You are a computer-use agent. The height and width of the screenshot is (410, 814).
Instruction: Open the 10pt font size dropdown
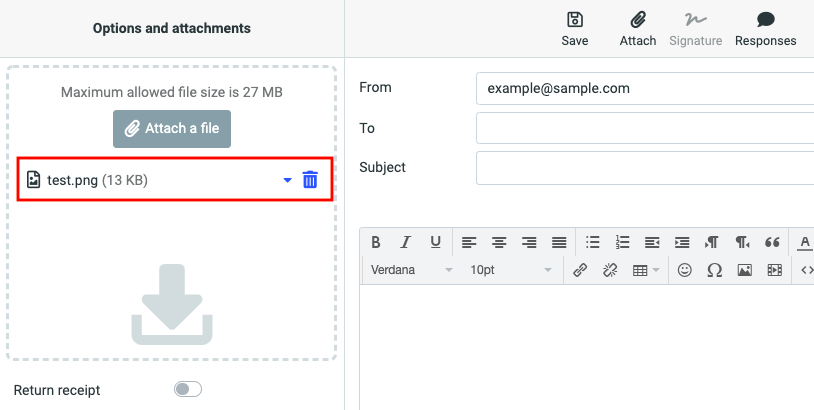510,270
